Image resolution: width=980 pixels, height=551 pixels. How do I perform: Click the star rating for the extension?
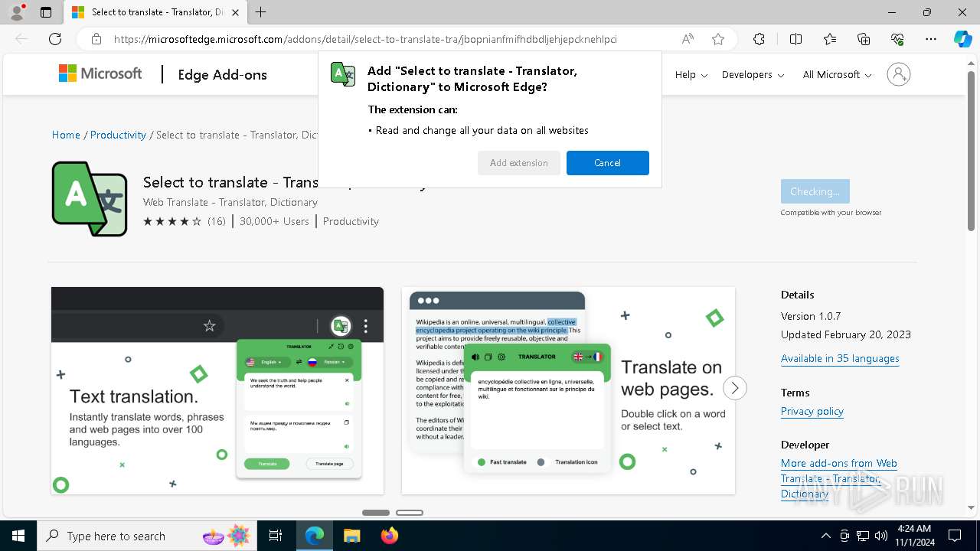tap(172, 221)
